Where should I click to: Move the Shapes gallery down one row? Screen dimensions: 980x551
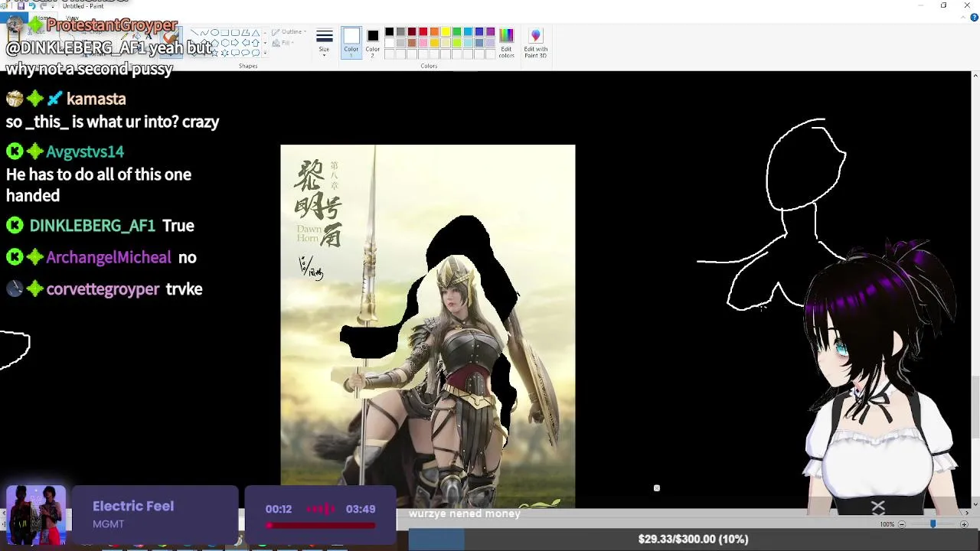click(265, 43)
